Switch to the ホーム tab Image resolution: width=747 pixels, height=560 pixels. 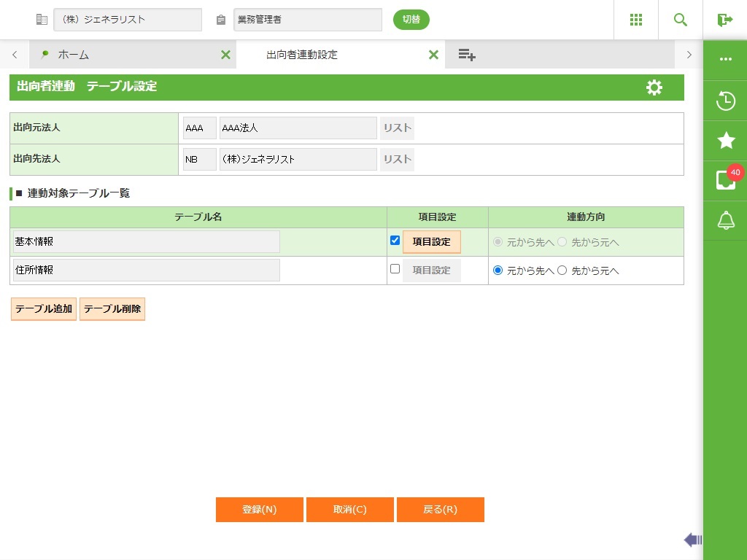[73, 55]
